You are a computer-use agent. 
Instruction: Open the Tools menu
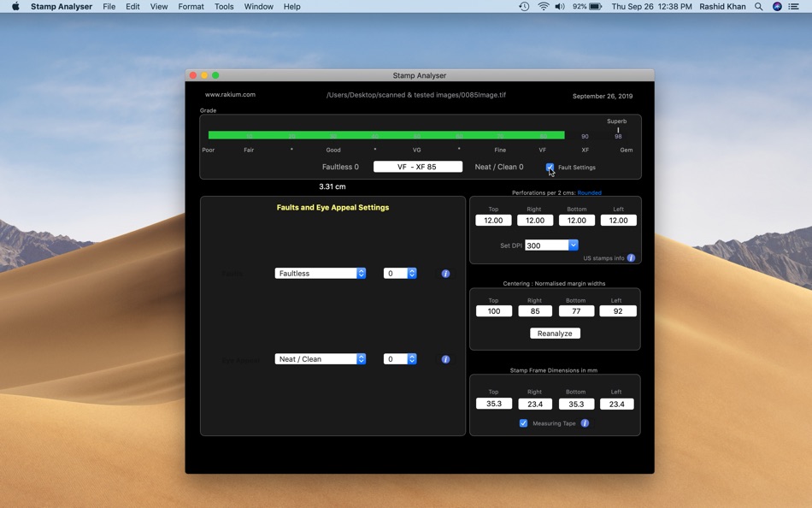coord(224,7)
